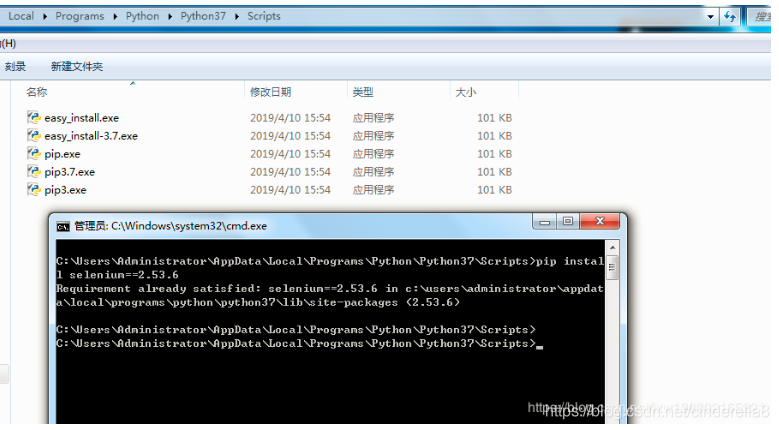Click the search box in Explorer
Image resolution: width=779 pixels, height=430 pixels.
pyautogui.click(x=760, y=16)
